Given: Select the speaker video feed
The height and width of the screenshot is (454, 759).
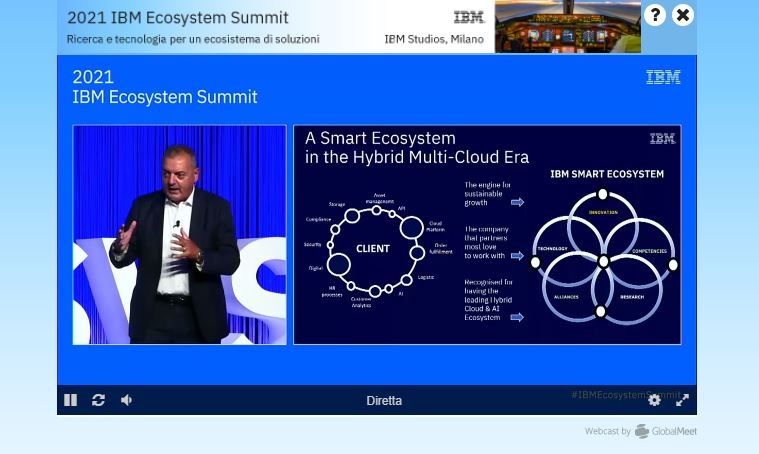Looking at the screenshot, I should coord(179,235).
